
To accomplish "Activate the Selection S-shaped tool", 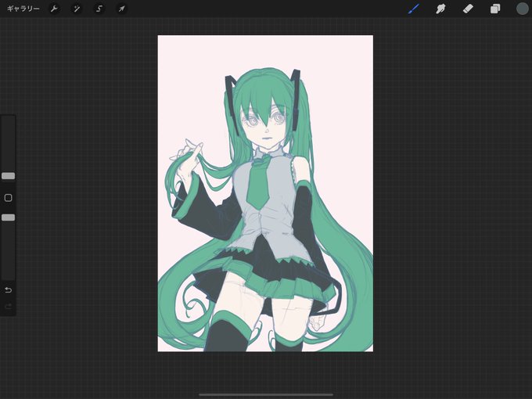I will (99, 9).
